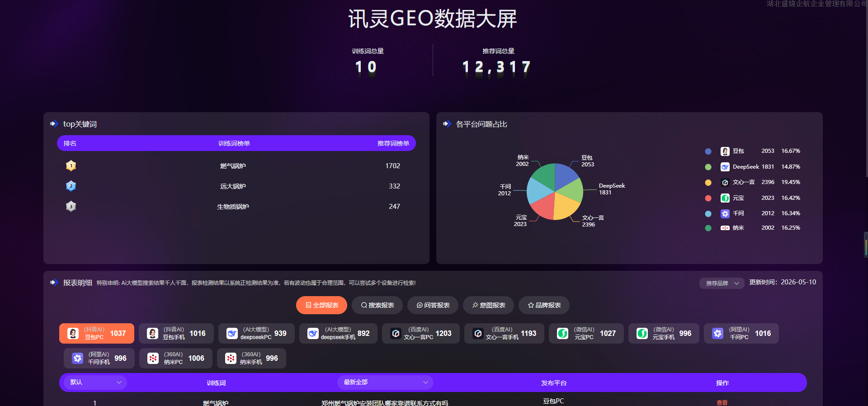Open the 默认 sort dropdown
This screenshot has width=868, height=406.
pos(95,382)
